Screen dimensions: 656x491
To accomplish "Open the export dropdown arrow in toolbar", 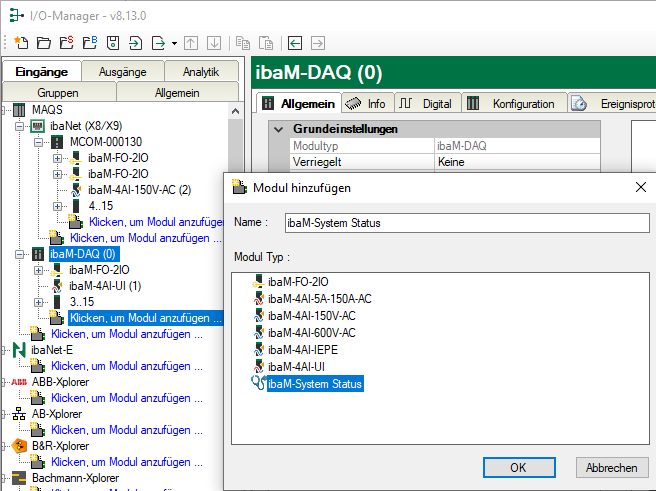I will pyautogui.click(x=174, y=43).
